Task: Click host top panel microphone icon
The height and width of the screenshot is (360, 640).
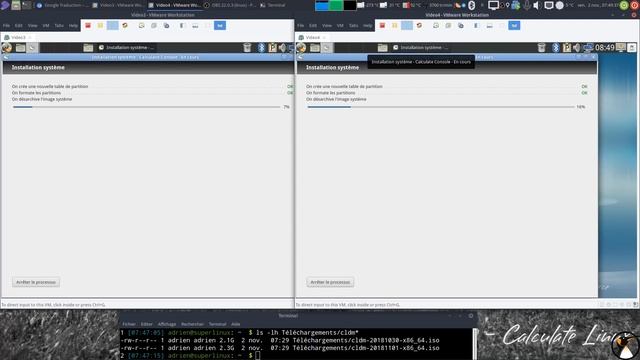Action: (x=527, y=5)
